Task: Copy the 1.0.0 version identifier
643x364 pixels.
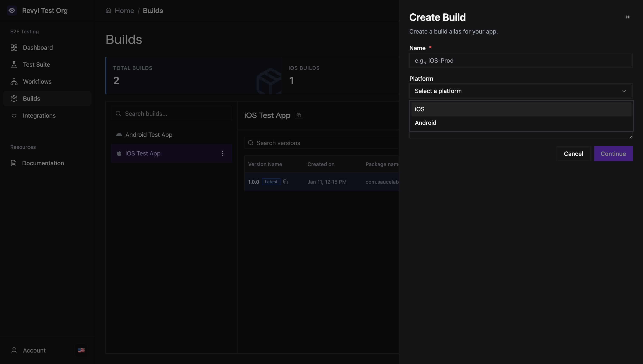Action: [x=286, y=182]
